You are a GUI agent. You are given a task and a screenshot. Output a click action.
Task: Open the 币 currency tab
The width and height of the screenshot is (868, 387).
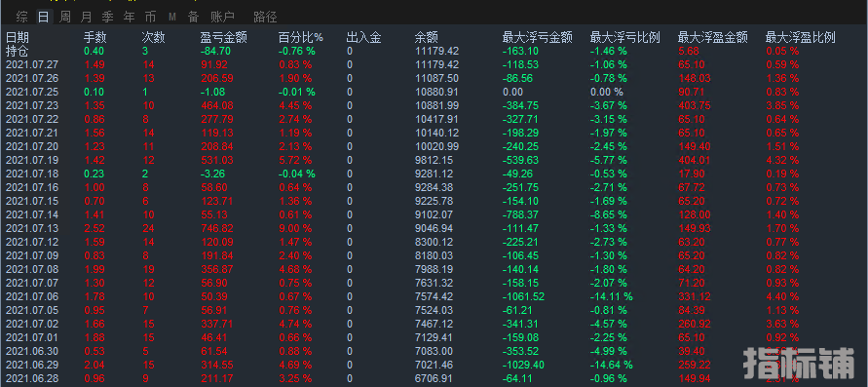[x=150, y=17]
